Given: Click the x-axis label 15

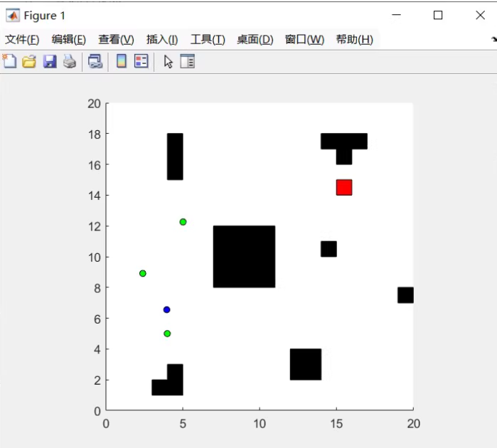Looking at the screenshot, I should point(336,424).
